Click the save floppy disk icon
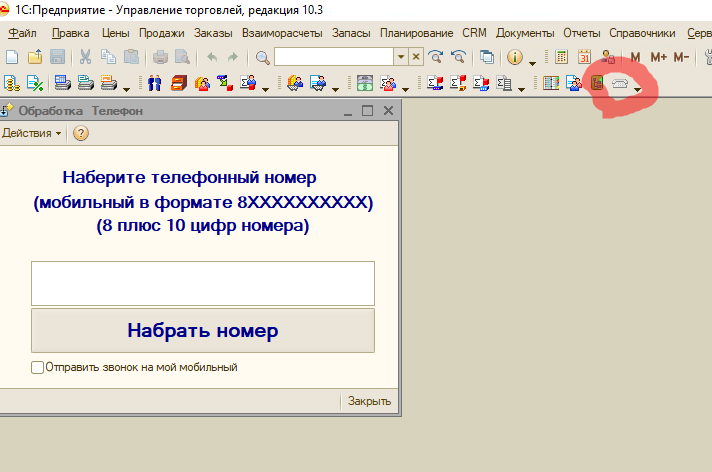The height and width of the screenshot is (472, 712). [57, 57]
